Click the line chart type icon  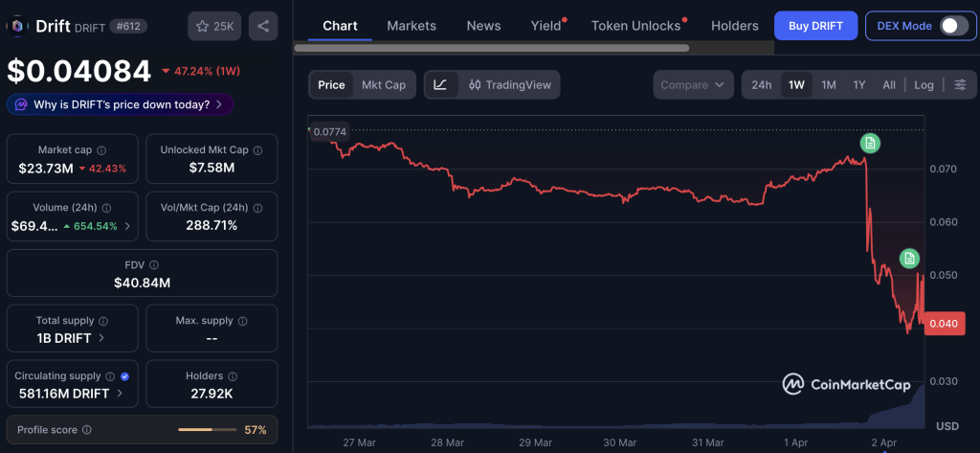pos(440,84)
